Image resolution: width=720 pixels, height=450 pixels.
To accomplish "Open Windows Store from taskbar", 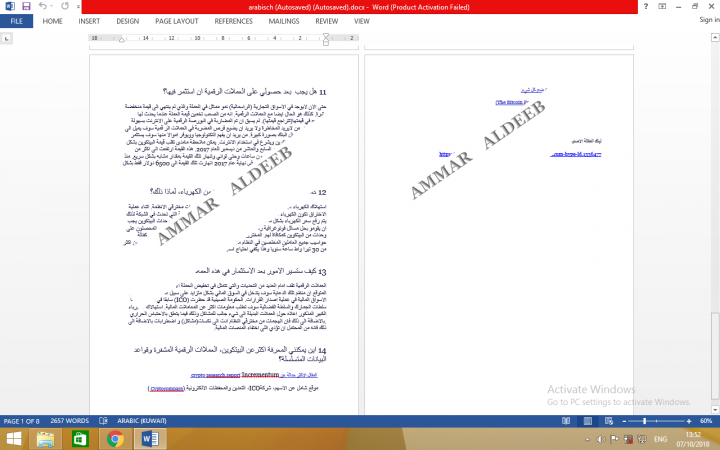I will pyautogui.click(x=80, y=439).
